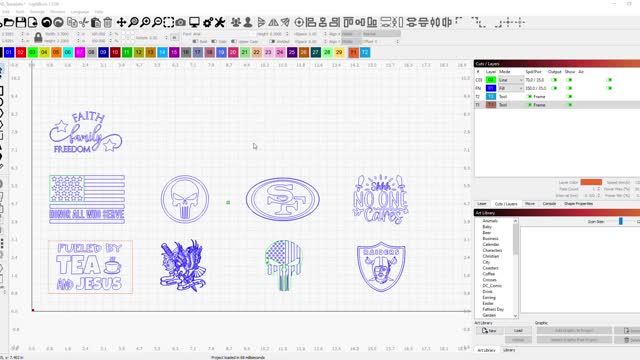Open the Align Y dropdown
640x360 pixels.
coord(351,42)
